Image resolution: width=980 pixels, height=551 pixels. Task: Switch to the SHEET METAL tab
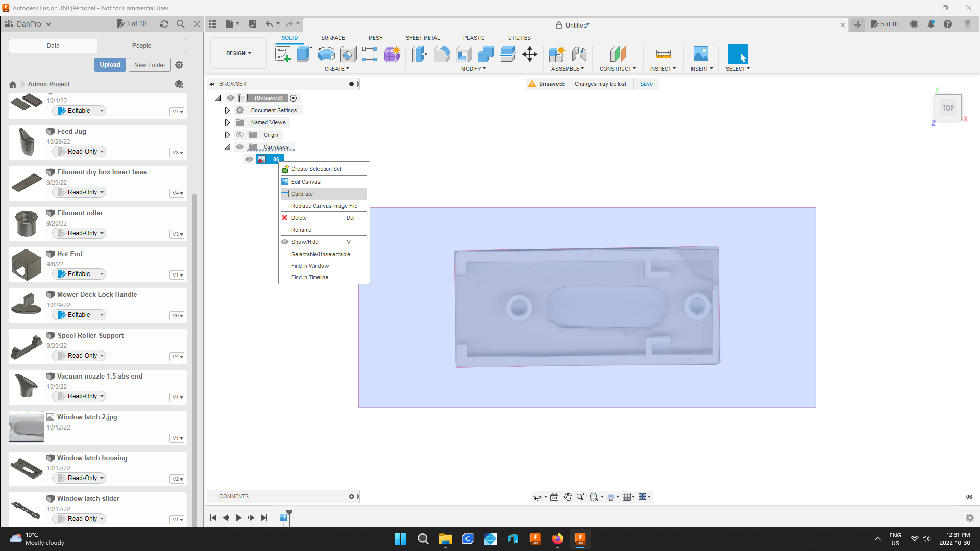[x=423, y=37]
